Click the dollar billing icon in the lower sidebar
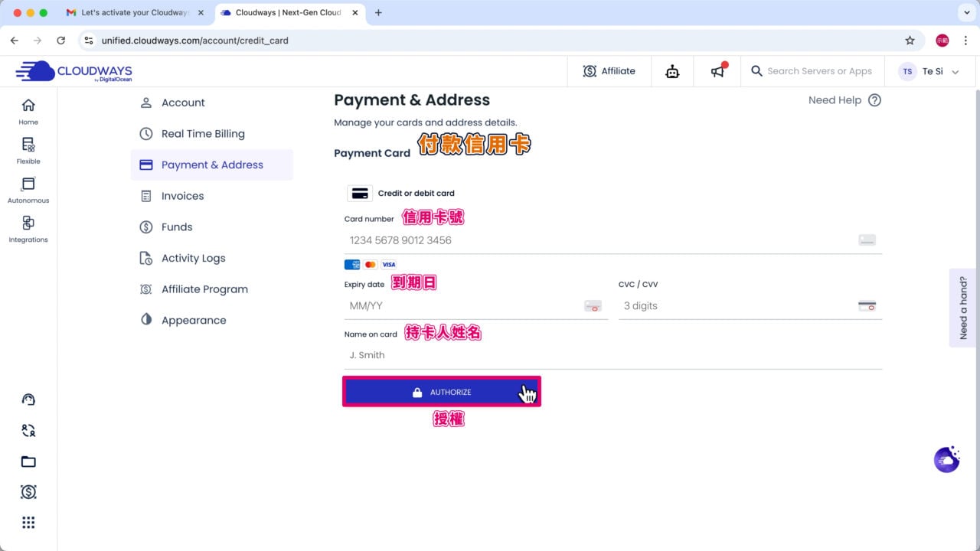This screenshot has width=980, height=551. [x=28, y=491]
